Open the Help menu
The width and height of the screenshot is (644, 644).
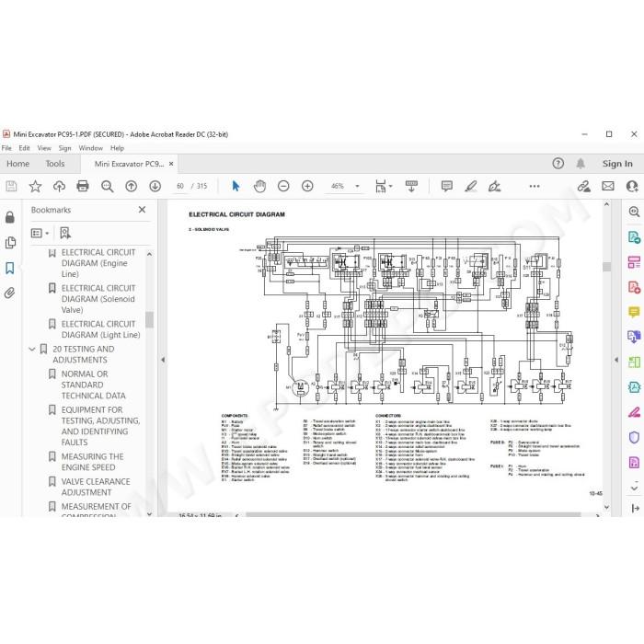point(117,148)
